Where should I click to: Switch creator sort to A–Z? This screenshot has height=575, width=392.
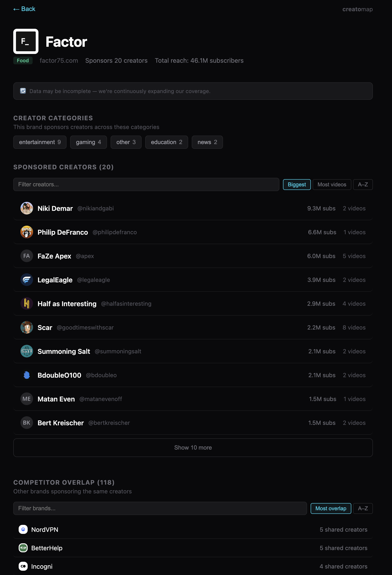(363, 184)
